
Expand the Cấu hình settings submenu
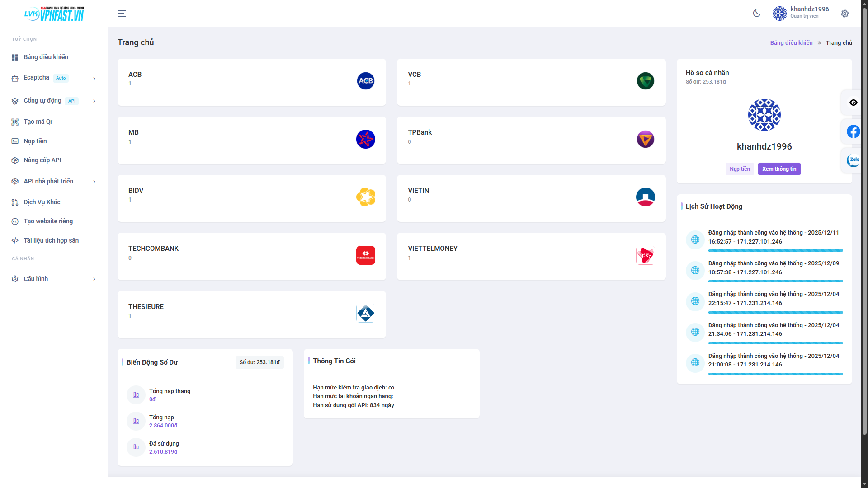point(36,279)
